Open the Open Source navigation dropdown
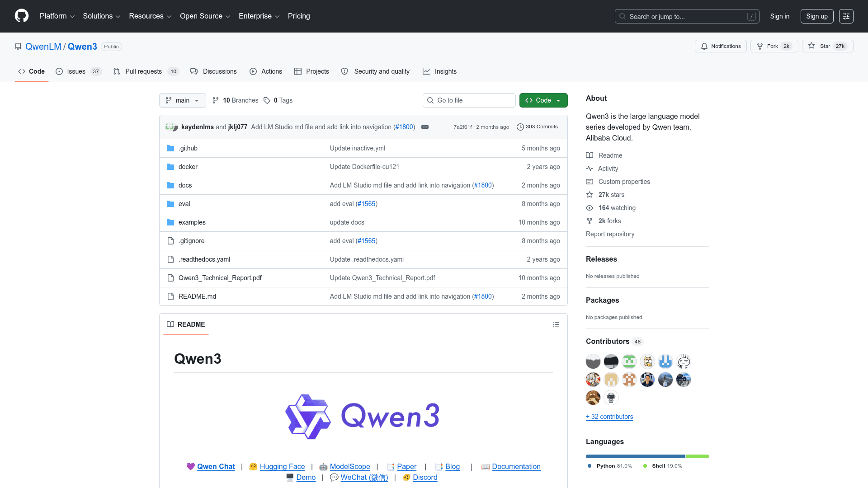Viewport: 868px width, 488px height. (x=204, y=16)
